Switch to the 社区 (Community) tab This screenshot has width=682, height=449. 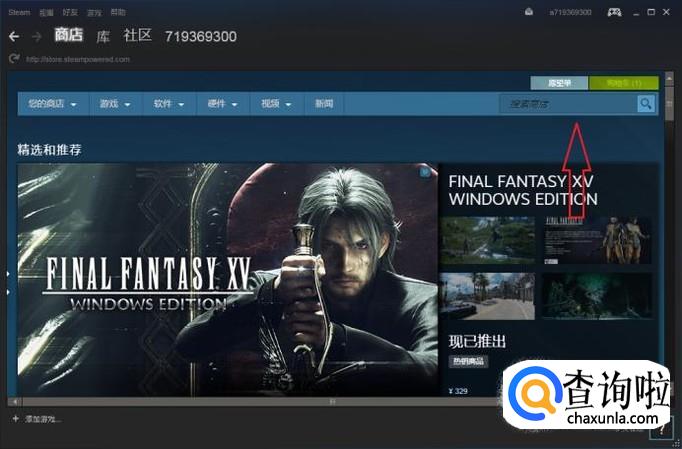137,36
